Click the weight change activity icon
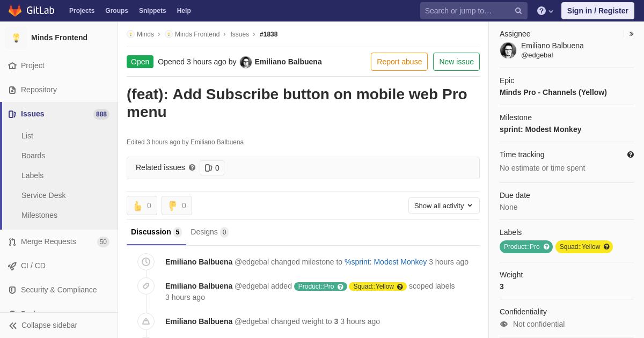The image size is (644, 338). [146, 321]
